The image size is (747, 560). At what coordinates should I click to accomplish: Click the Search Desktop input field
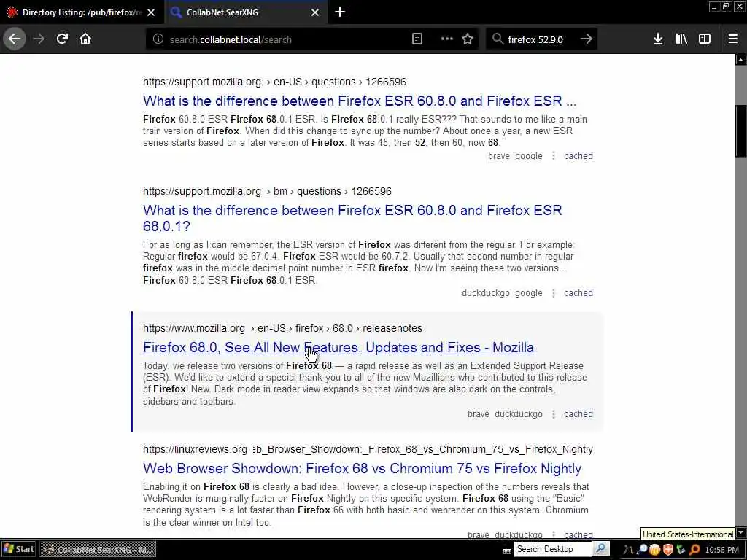pyautogui.click(x=553, y=549)
